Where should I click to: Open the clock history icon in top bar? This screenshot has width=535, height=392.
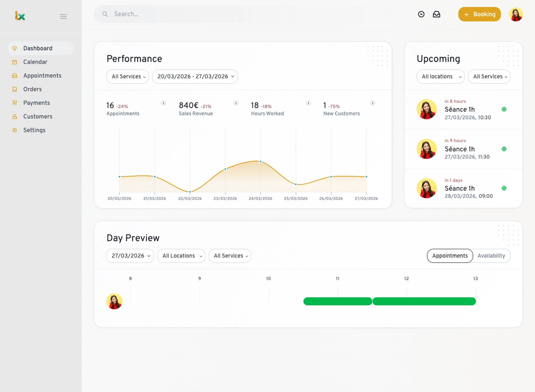[x=421, y=14]
